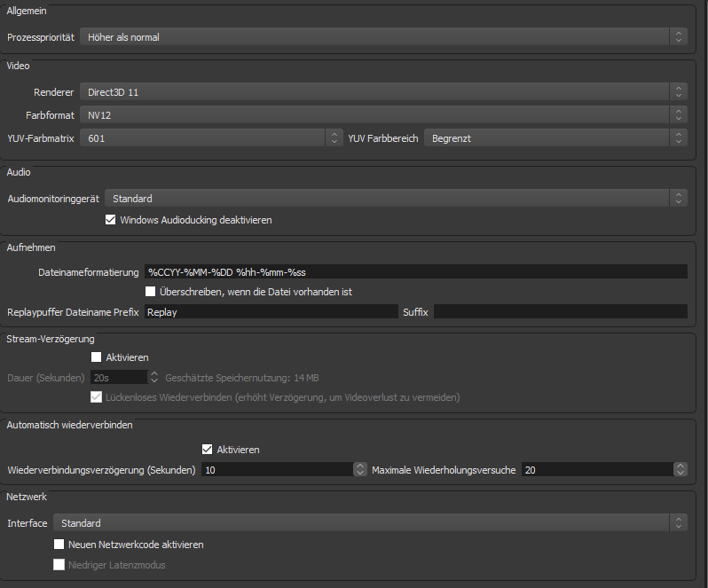708x588 pixels.
Task: Expand the Farbformat NV12 dropdown
Action: coord(382,115)
